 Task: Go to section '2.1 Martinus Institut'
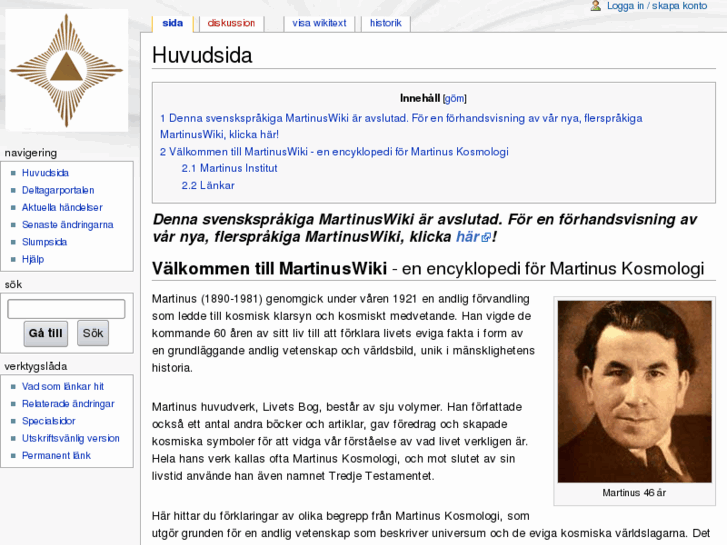229,168
